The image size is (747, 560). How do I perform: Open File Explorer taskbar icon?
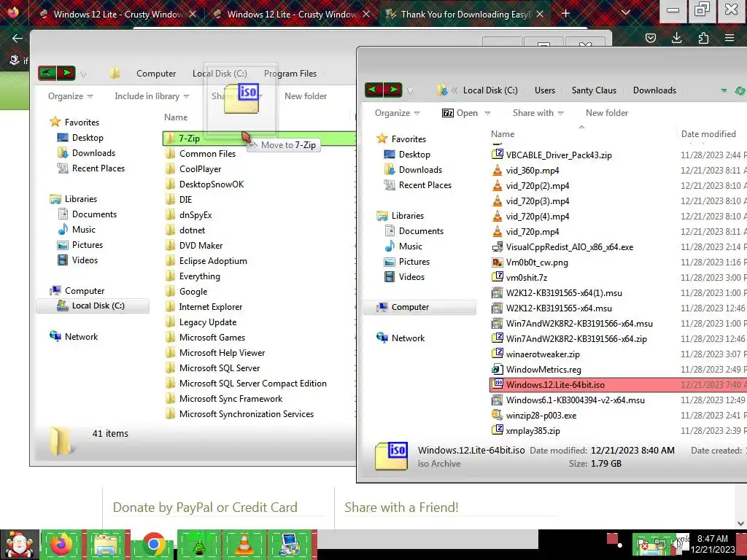107,545
